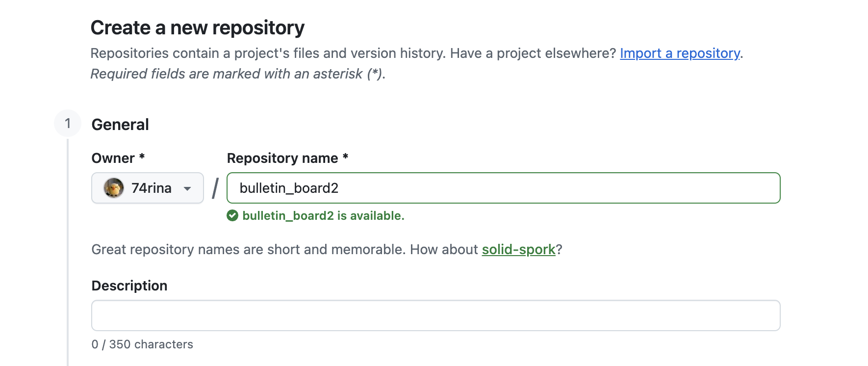Click the Description field label
868x366 pixels.
pos(129,286)
